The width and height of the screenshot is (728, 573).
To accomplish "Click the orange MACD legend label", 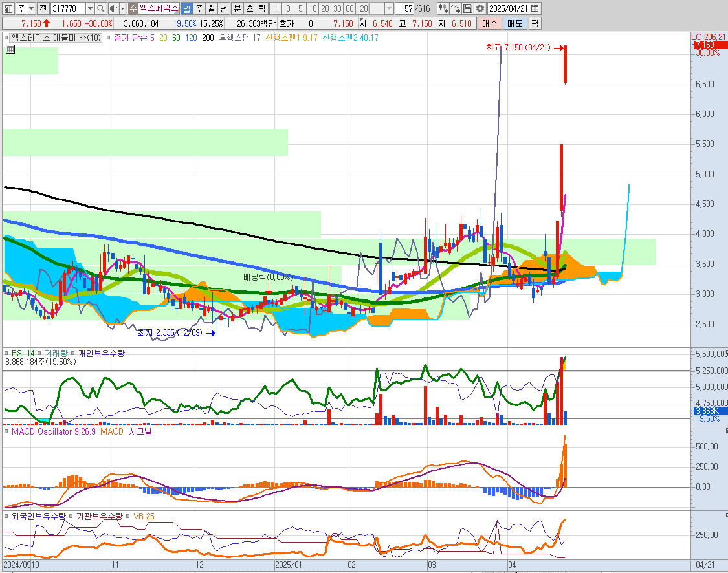I will coord(112,431).
